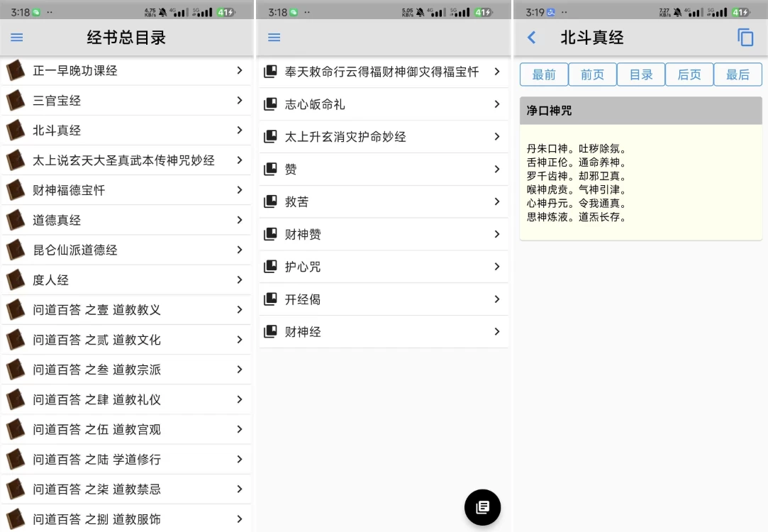This screenshot has height=532, width=768.
Task: Tap the book icon beside 三官宝经
Action: 16,101
